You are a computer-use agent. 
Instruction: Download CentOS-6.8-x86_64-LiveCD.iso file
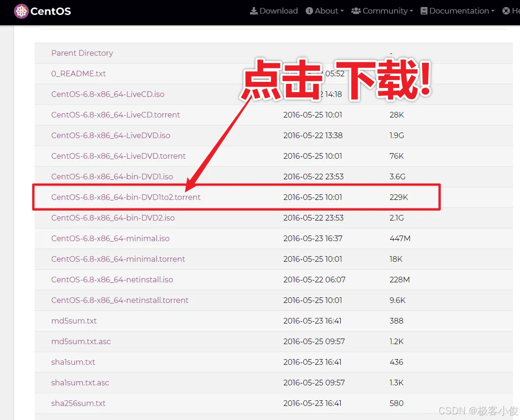pos(108,94)
